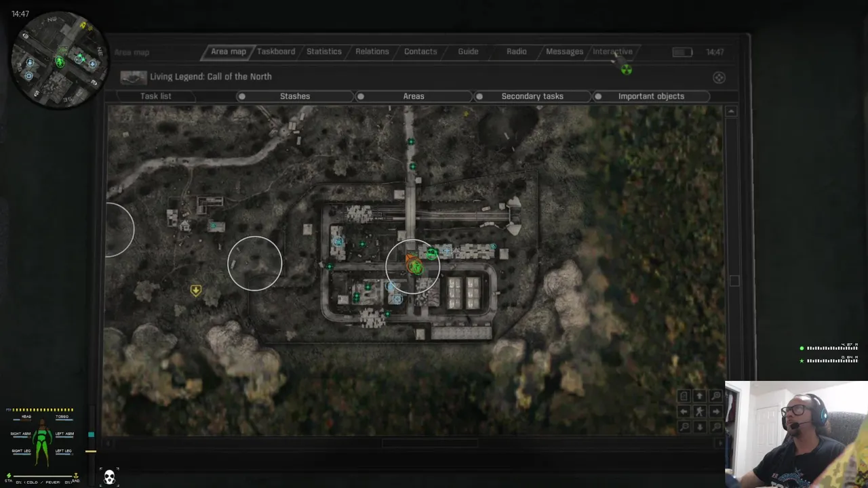Viewport: 868px width, 488px height.
Task: Click the circular minimap compass
Action: [x=59, y=59]
